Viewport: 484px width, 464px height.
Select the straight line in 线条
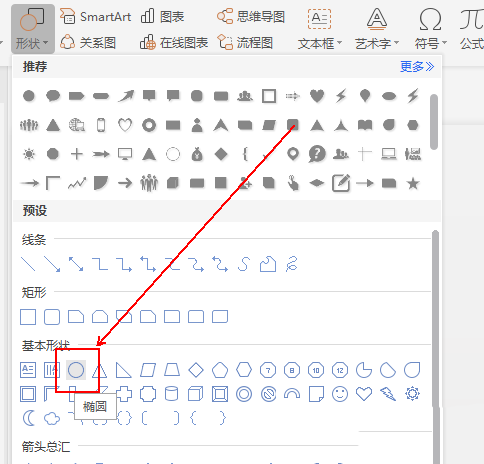(28, 264)
